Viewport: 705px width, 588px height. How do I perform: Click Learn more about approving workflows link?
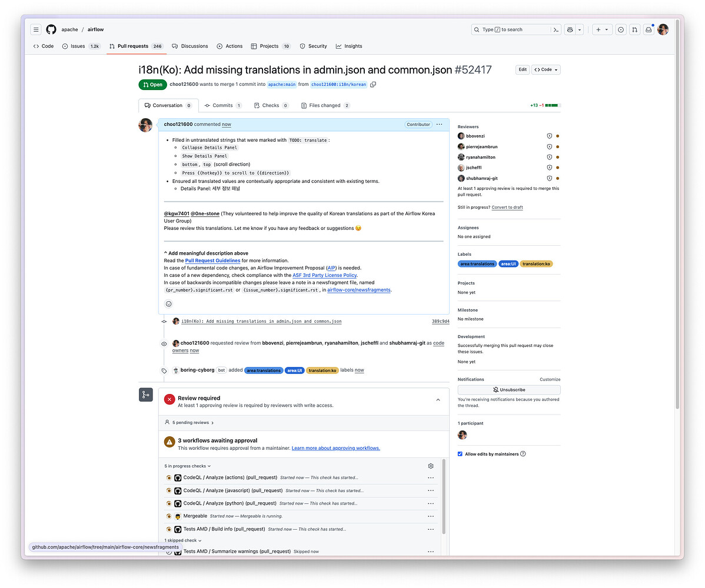click(x=336, y=448)
